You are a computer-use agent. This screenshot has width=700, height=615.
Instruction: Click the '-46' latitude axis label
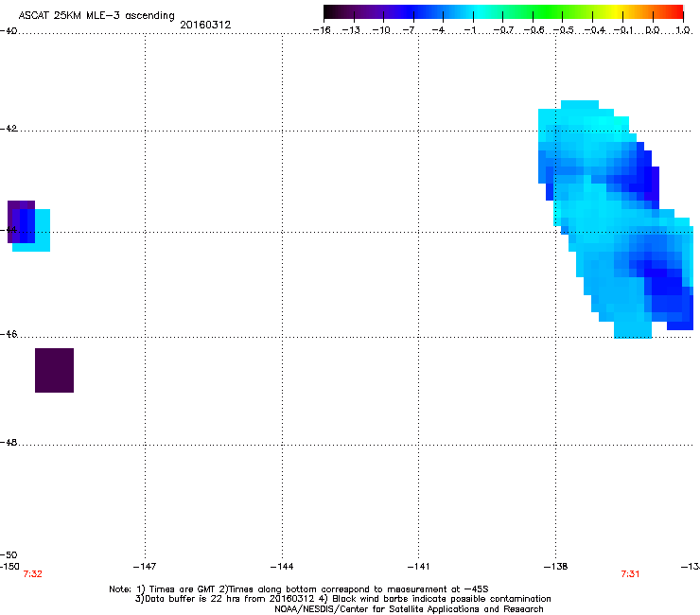pyautogui.click(x=9, y=334)
